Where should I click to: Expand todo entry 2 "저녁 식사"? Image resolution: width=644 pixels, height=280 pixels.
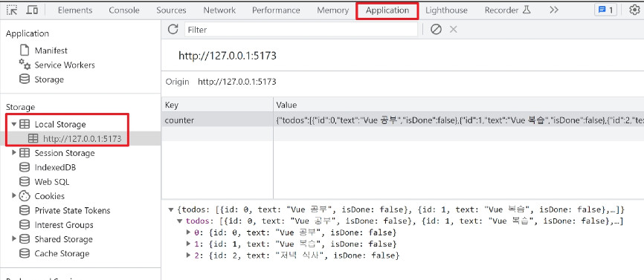pos(189,255)
